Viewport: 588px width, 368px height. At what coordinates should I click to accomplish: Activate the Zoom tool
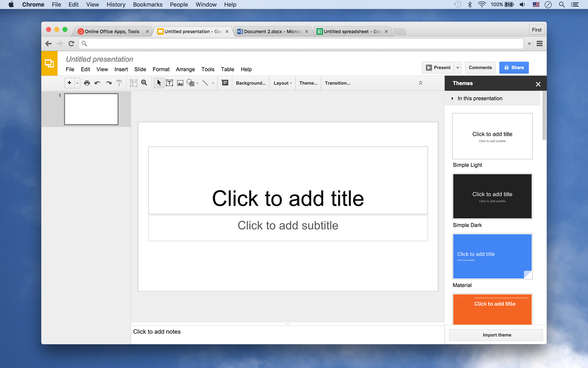click(144, 83)
